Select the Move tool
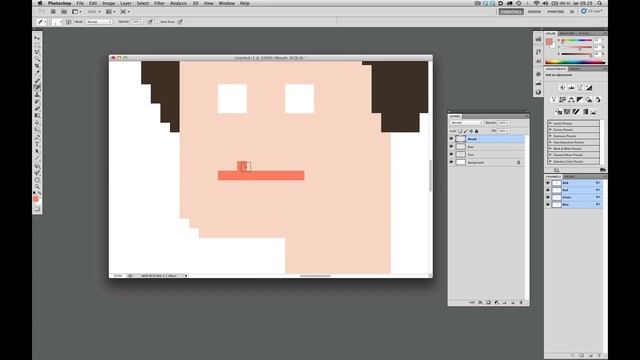 37,38
